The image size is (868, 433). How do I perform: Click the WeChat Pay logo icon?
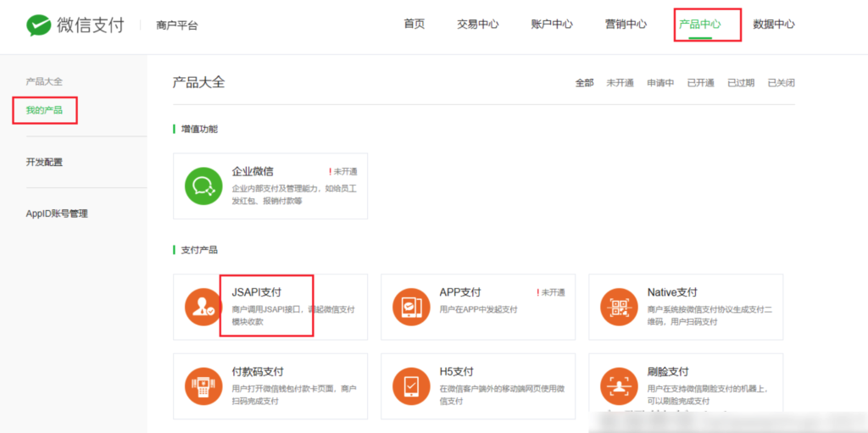coord(38,25)
